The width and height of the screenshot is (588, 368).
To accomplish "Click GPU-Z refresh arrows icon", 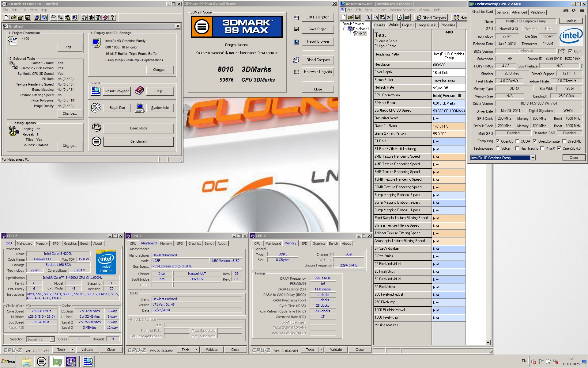I will (x=574, y=11).
